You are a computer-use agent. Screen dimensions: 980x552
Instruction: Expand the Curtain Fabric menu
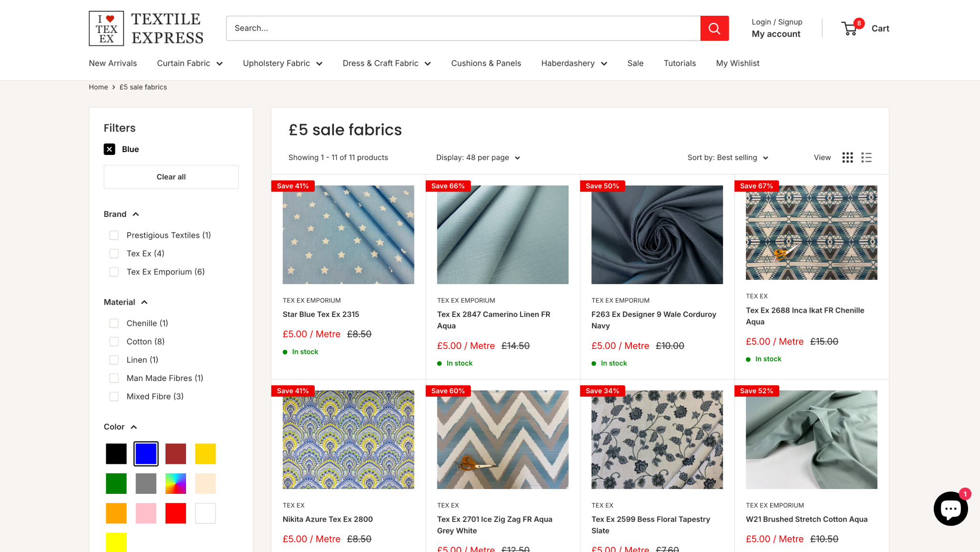[x=190, y=63]
